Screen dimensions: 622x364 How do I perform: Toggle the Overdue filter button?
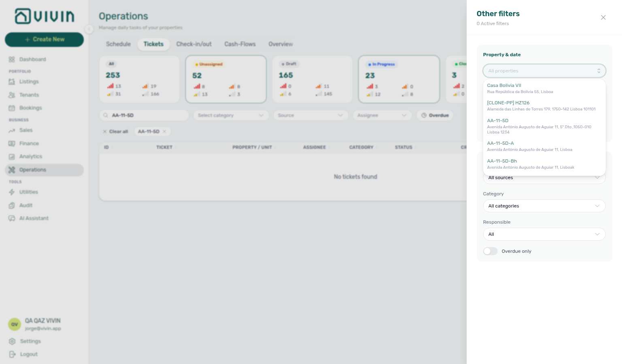(x=435, y=115)
